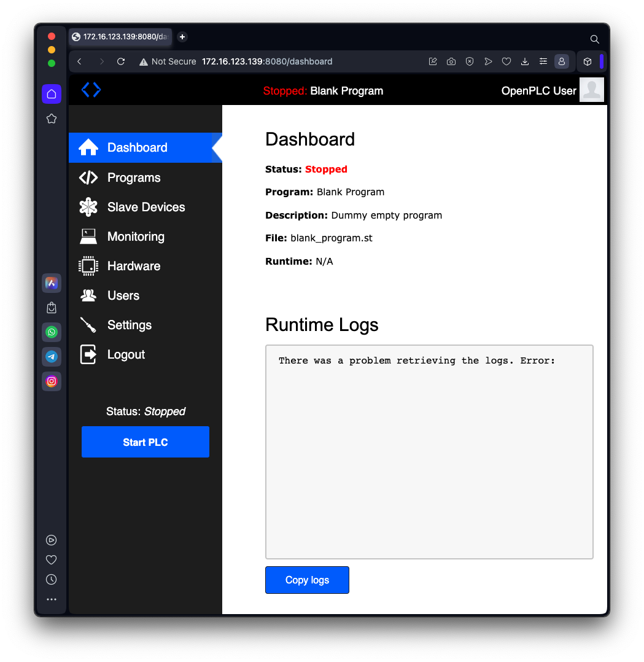Open the history clock sidebar icon
Screen dimensions: 644x662
tap(51, 580)
